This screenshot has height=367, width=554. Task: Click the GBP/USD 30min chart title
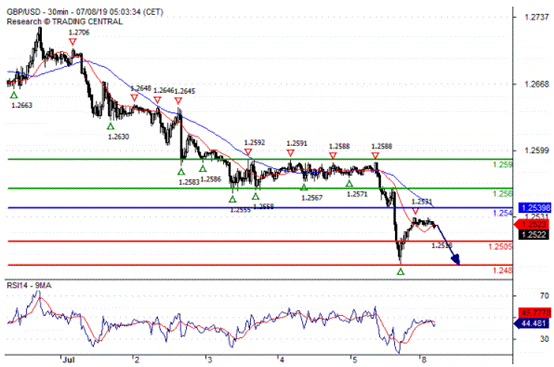click(x=85, y=12)
